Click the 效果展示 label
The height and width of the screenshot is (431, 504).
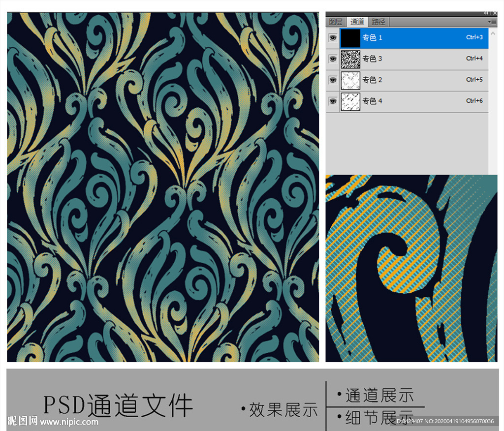pos(283,409)
